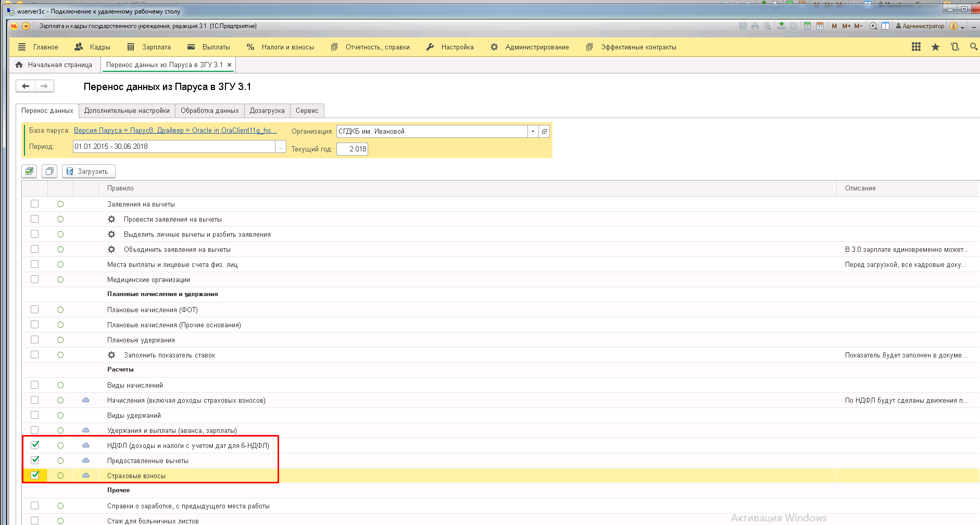This screenshot has width=980, height=525.
Task: Open the calculator icon in title toolbar
Action: [x=807, y=26]
